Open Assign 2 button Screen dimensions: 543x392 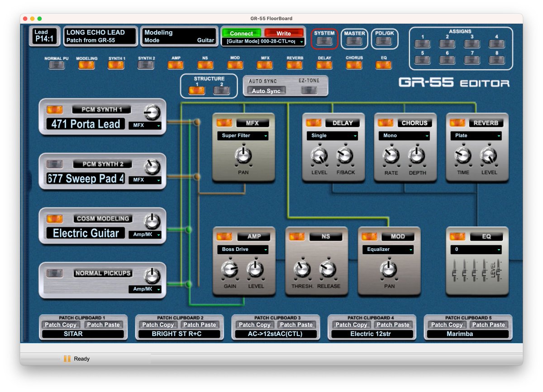(x=447, y=44)
